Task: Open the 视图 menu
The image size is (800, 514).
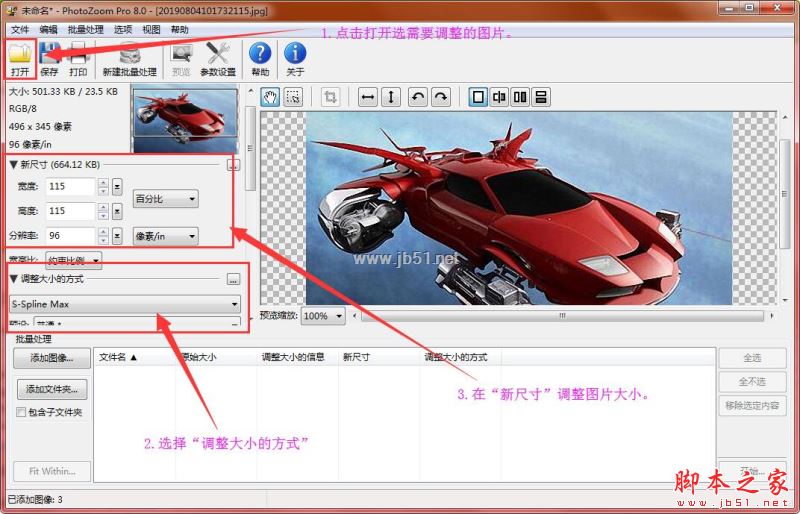Action: click(x=151, y=30)
